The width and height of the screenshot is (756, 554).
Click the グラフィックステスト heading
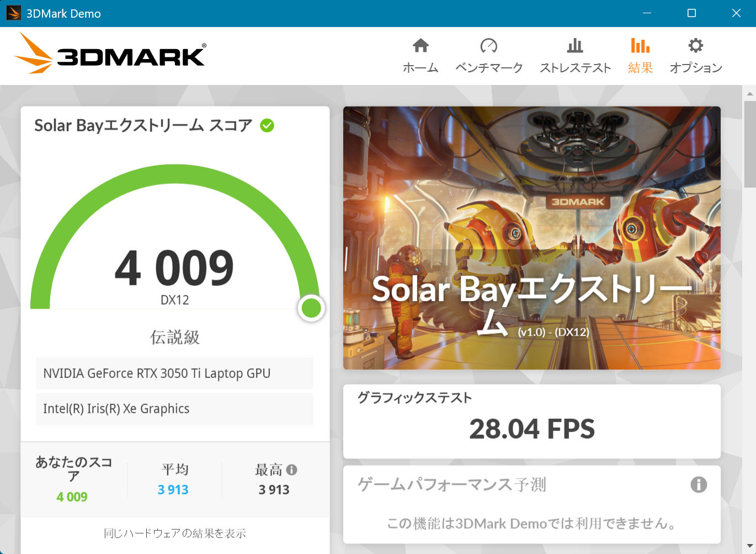pos(414,398)
